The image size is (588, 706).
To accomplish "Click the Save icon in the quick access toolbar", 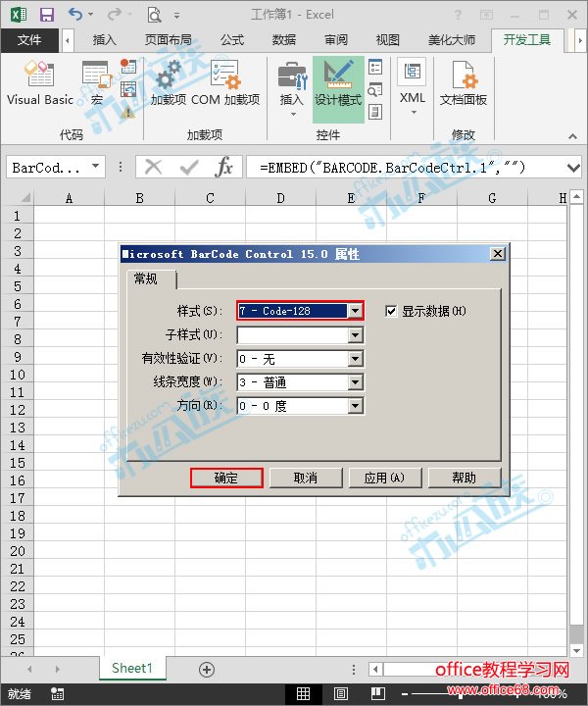I will [47, 15].
